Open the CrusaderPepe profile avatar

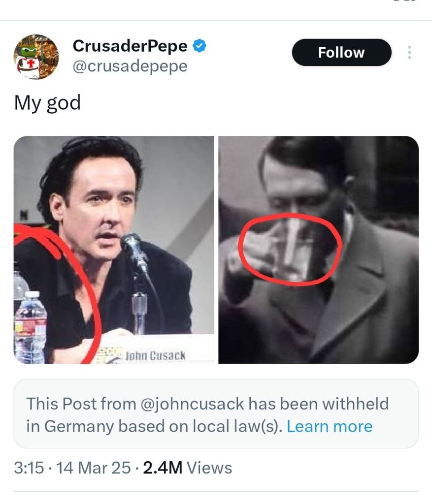35,57
